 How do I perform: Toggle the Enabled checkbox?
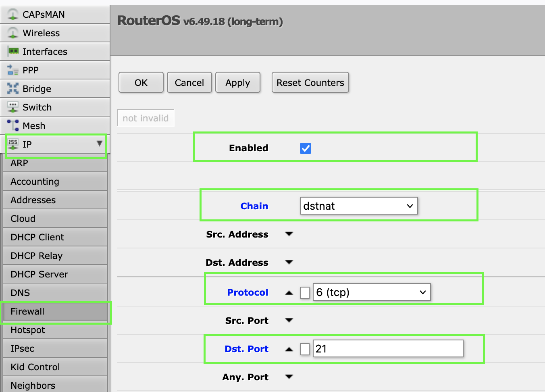[306, 148]
